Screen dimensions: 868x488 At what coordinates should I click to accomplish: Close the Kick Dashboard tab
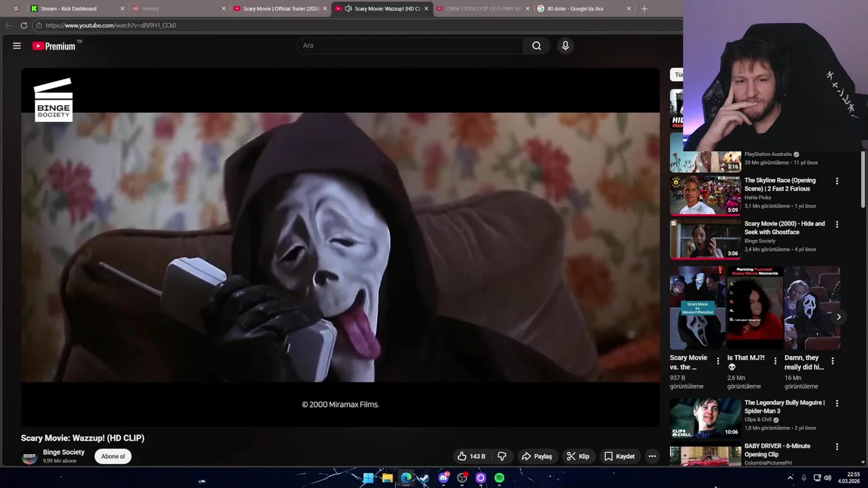pyautogui.click(x=122, y=9)
